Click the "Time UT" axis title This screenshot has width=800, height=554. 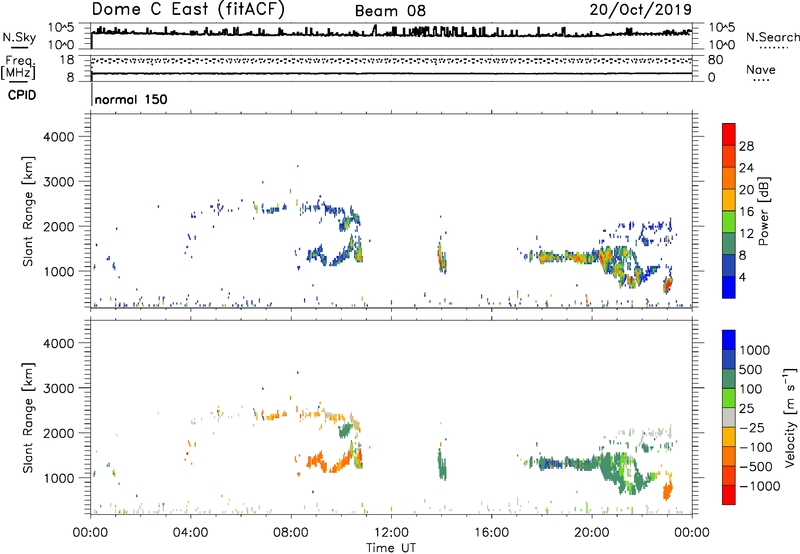click(391, 548)
